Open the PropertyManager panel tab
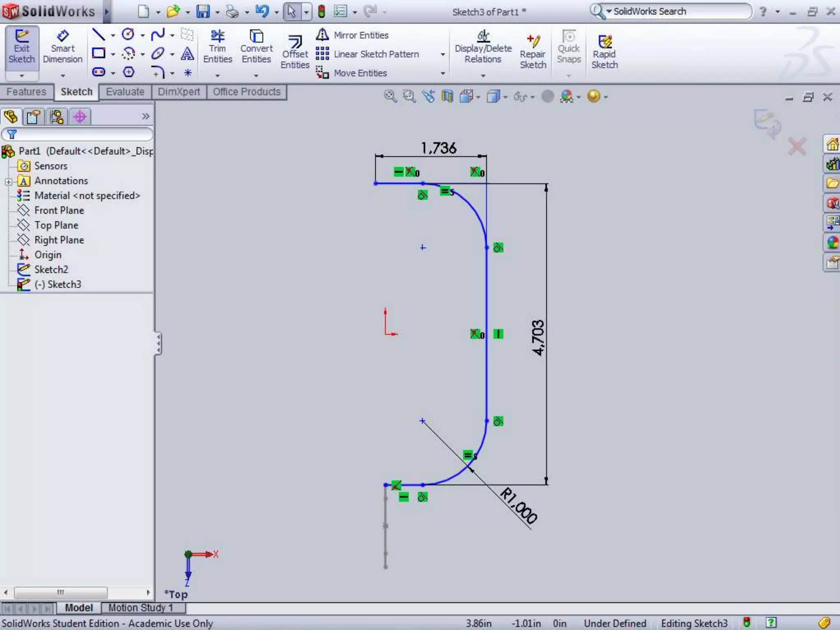 [x=34, y=117]
